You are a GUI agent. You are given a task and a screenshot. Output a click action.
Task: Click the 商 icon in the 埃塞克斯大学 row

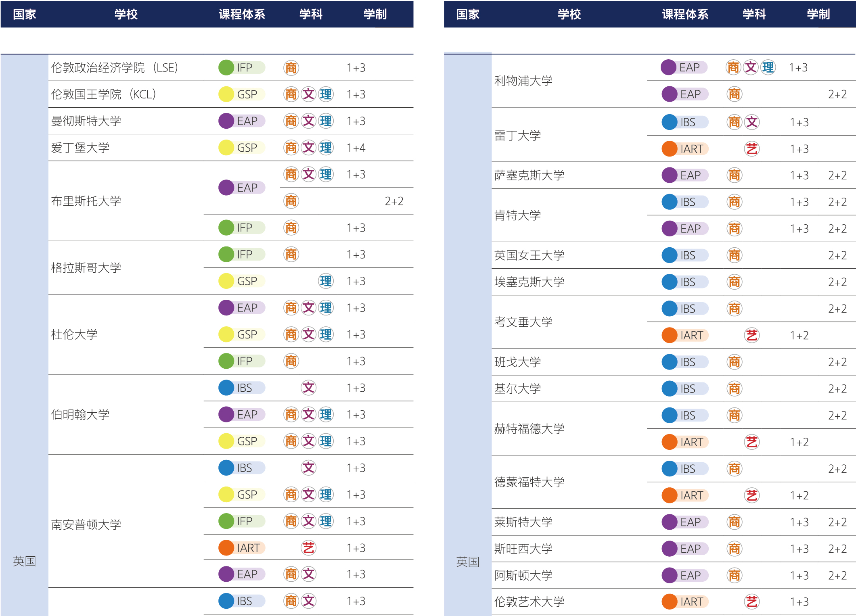(x=735, y=282)
